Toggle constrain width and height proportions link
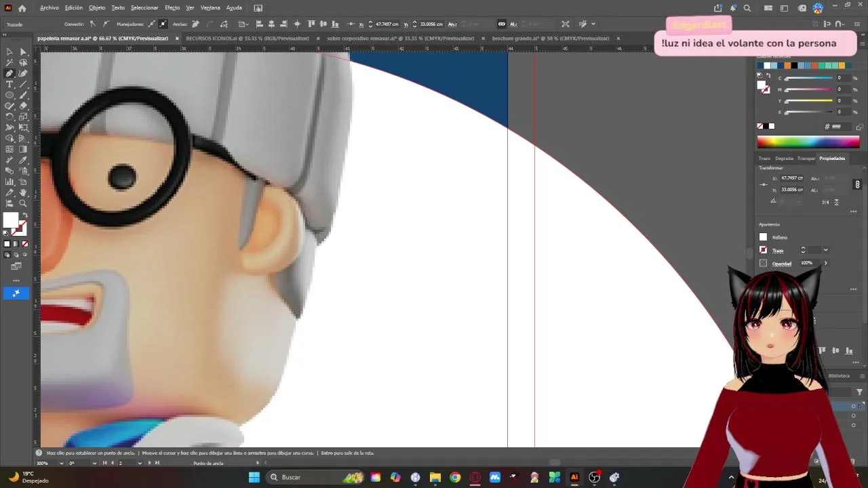Screen dimensions: 868x488 pos(857,184)
